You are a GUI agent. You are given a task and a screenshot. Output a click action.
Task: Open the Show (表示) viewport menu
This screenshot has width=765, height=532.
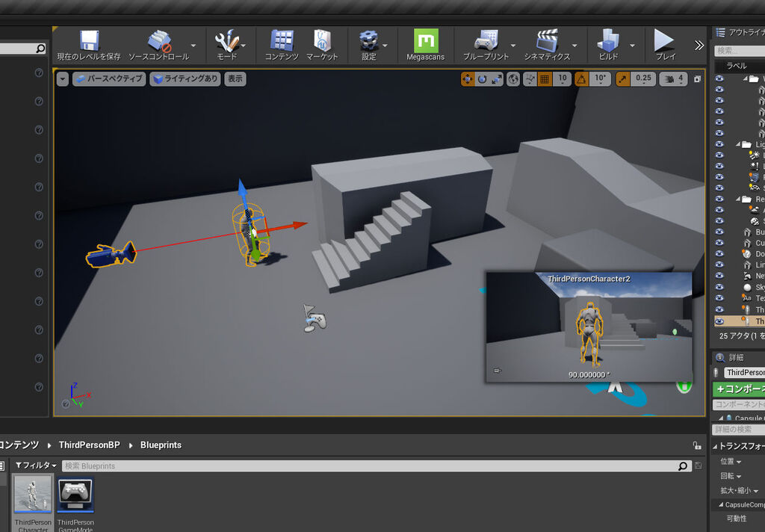pyautogui.click(x=235, y=78)
